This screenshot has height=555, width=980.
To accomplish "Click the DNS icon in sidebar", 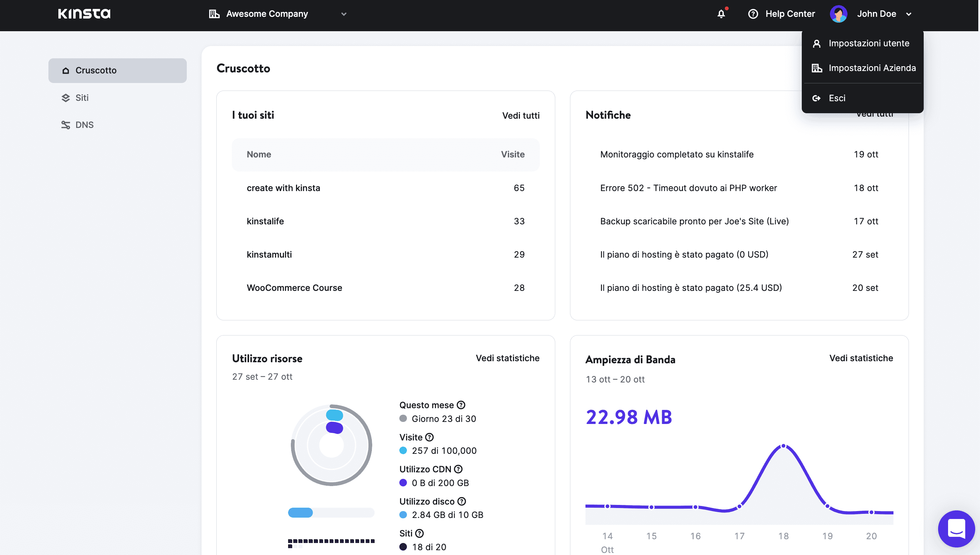I will [65, 125].
